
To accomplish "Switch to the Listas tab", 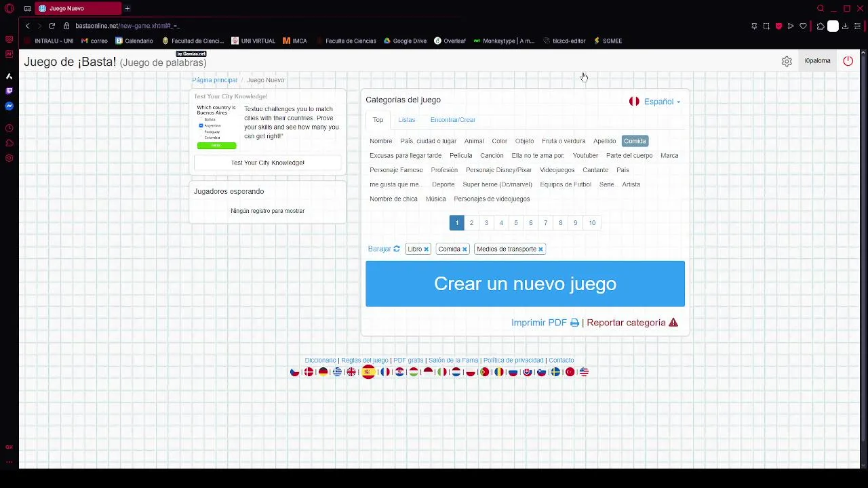I will (407, 120).
